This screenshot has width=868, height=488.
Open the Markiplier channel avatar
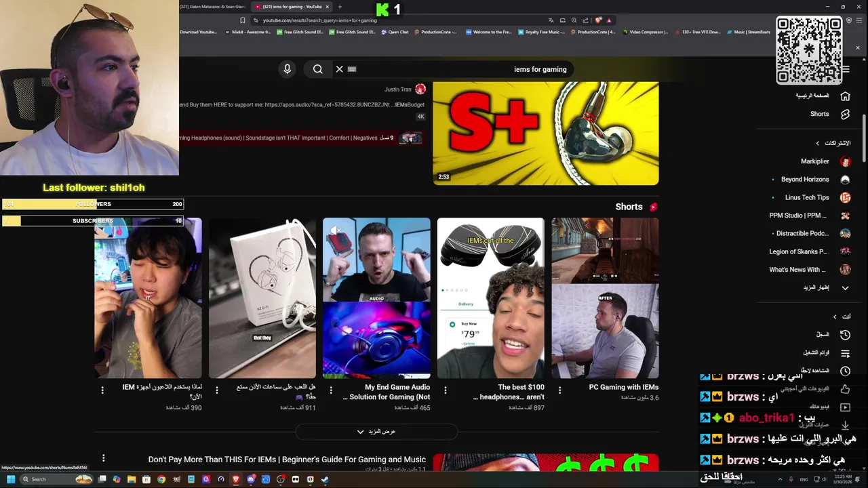point(845,161)
